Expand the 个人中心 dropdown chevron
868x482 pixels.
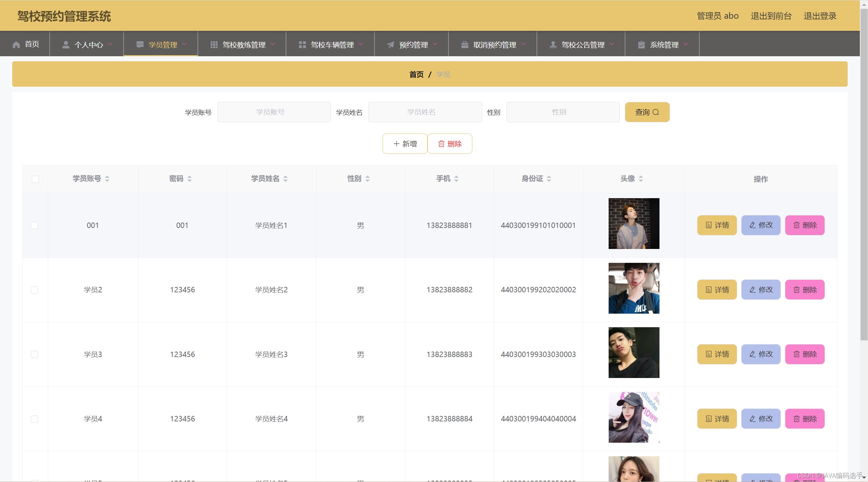tap(111, 44)
